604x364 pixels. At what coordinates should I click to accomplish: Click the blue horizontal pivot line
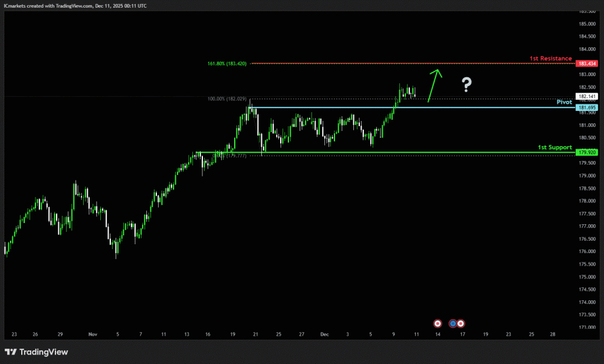(x=472, y=107)
